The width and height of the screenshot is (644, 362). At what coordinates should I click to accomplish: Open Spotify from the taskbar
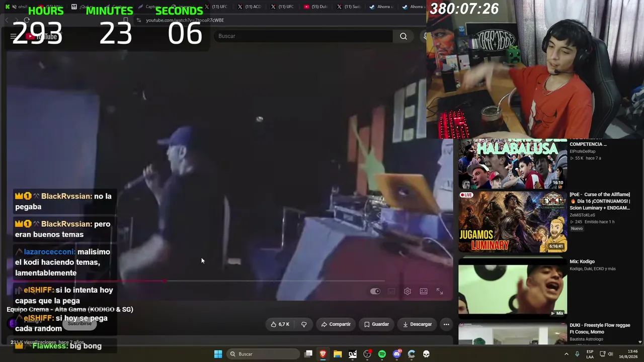click(x=382, y=354)
